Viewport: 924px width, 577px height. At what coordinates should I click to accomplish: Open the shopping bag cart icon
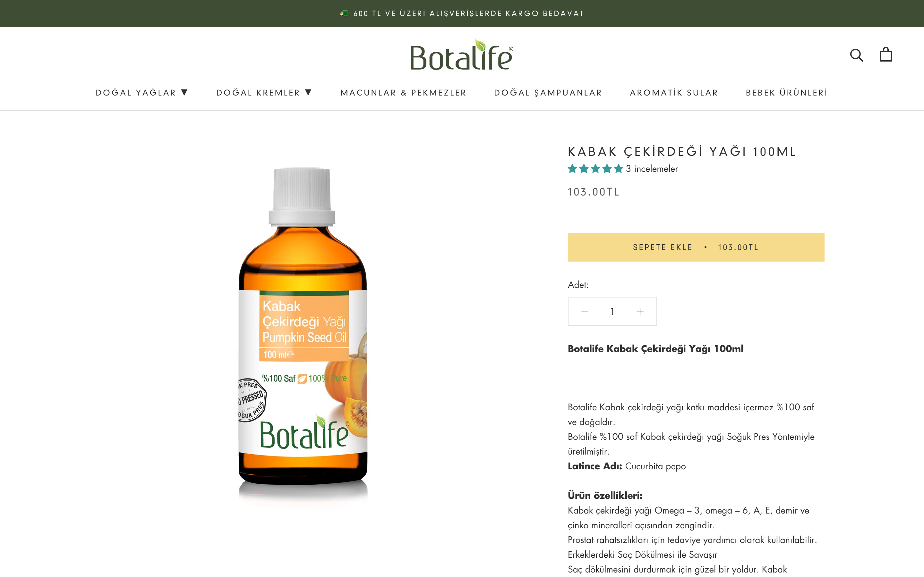[x=886, y=54]
